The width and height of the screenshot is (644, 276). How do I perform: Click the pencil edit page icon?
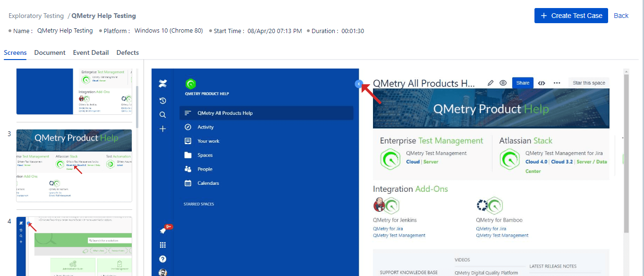tap(491, 83)
